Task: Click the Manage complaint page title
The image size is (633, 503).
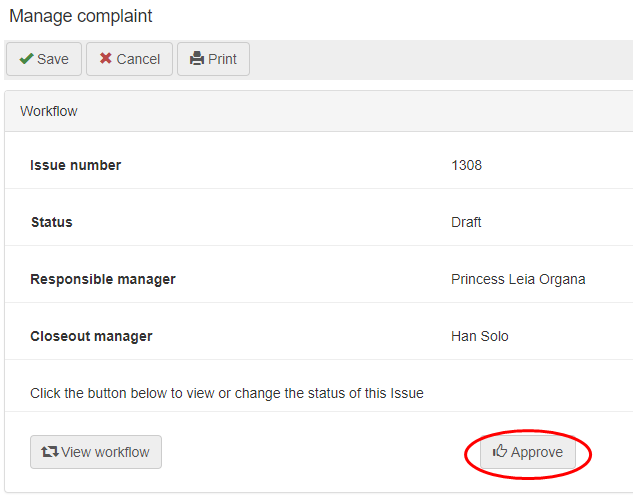Action: pyautogui.click(x=81, y=17)
